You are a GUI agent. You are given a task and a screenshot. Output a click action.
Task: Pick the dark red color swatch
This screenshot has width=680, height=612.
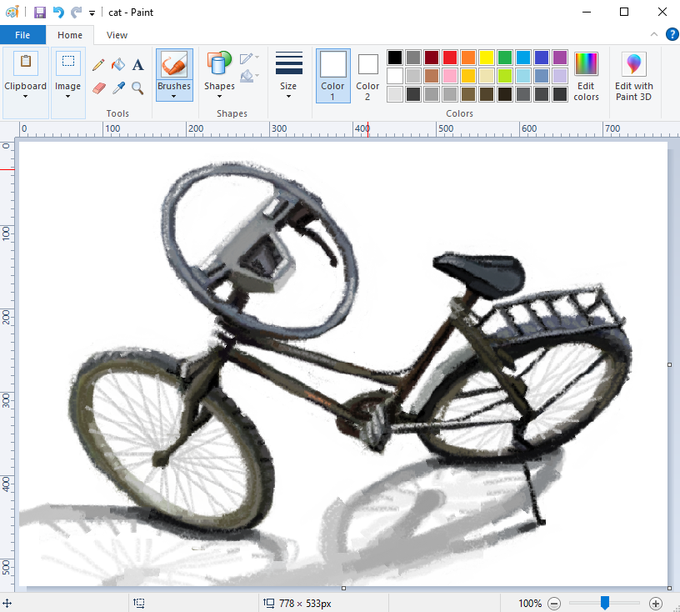432,57
